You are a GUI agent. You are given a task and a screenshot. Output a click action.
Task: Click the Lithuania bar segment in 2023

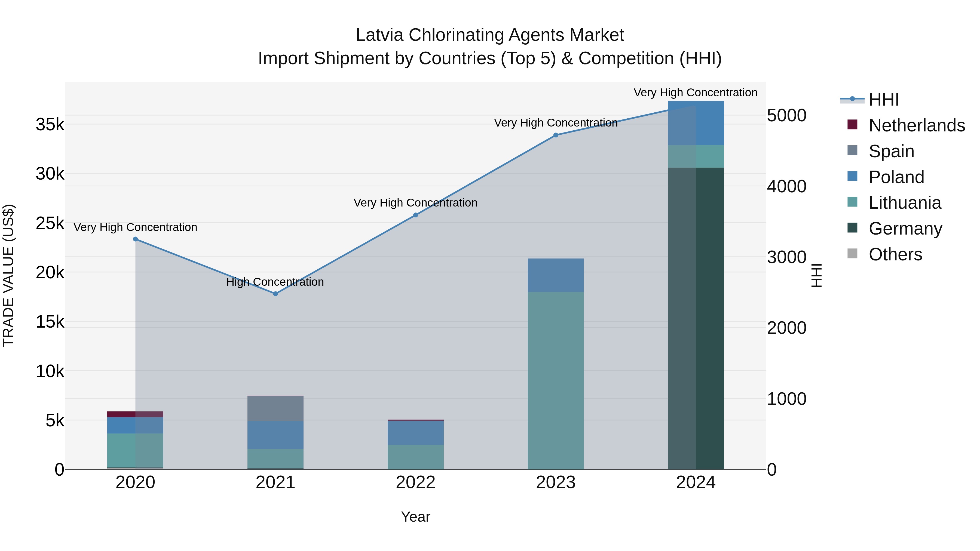[x=556, y=381]
